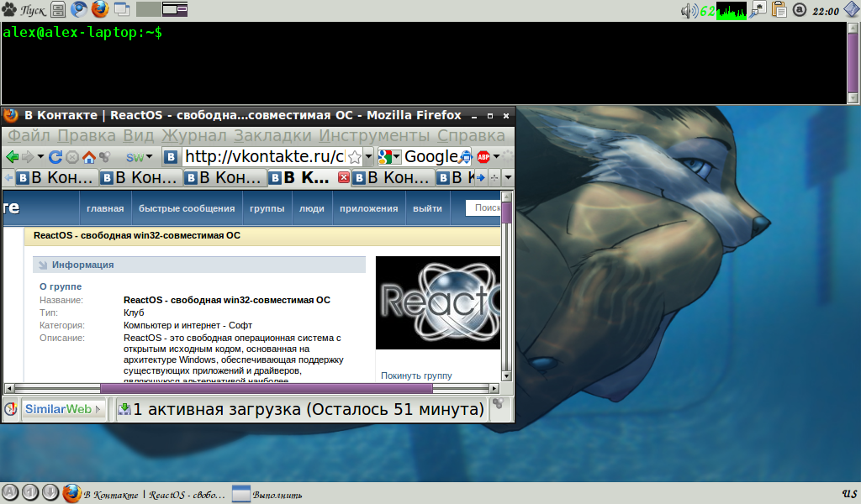Image resolution: width=861 pixels, height=504 pixels.
Task: Click the URL address field
Action: click(x=262, y=157)
